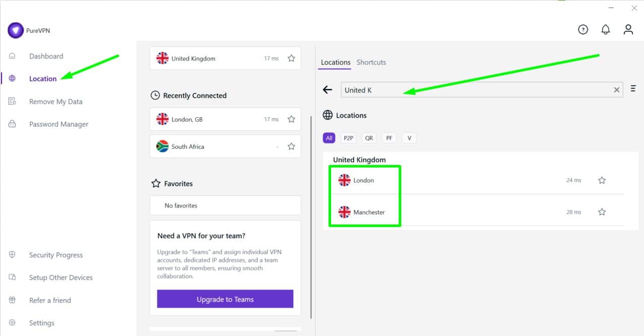Image resolution: width=644 pixels, height=336 pixels.
Task: Open Security Progress page
Action: (56, 255)
